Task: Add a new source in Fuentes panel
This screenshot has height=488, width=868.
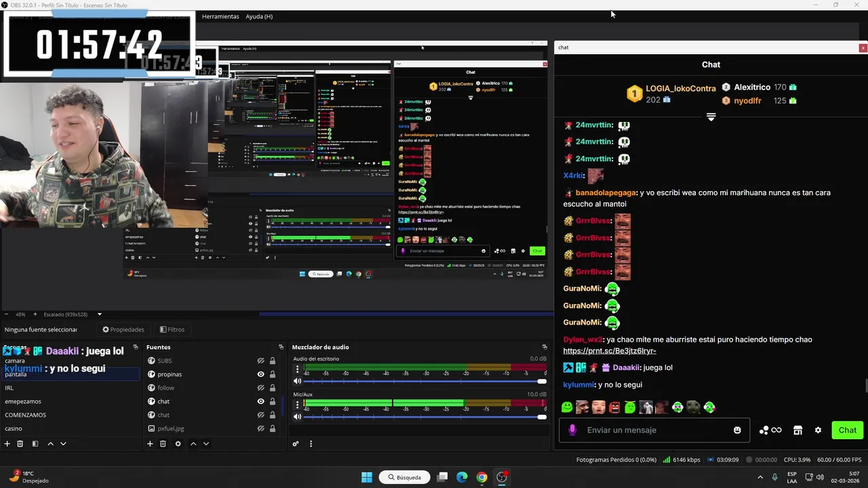Action: pos(150,444)
